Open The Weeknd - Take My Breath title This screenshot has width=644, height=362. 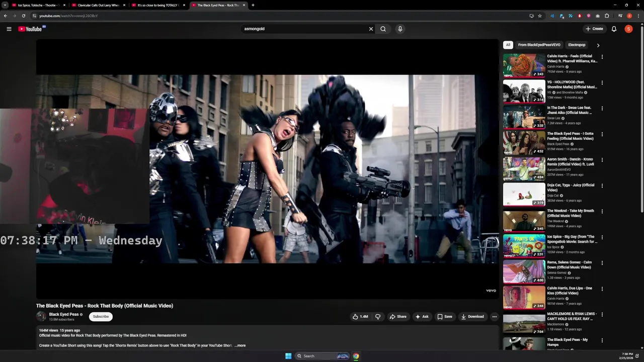coord(571,213)
